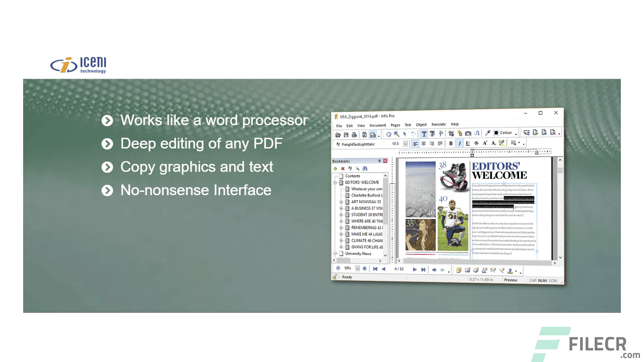The width and height of the screenshot is (644, 362).
Task: Search bookmarks using the binoculars icon
Action: [365, 168]
